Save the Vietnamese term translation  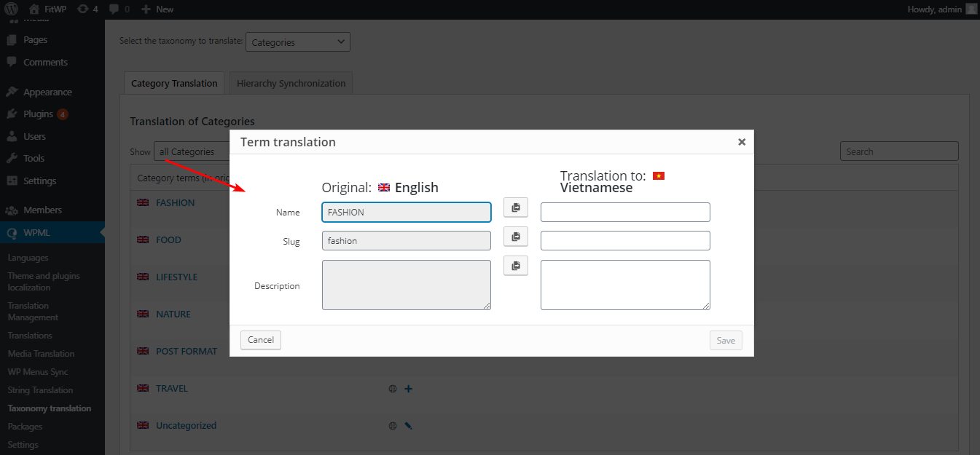[725, 339]
